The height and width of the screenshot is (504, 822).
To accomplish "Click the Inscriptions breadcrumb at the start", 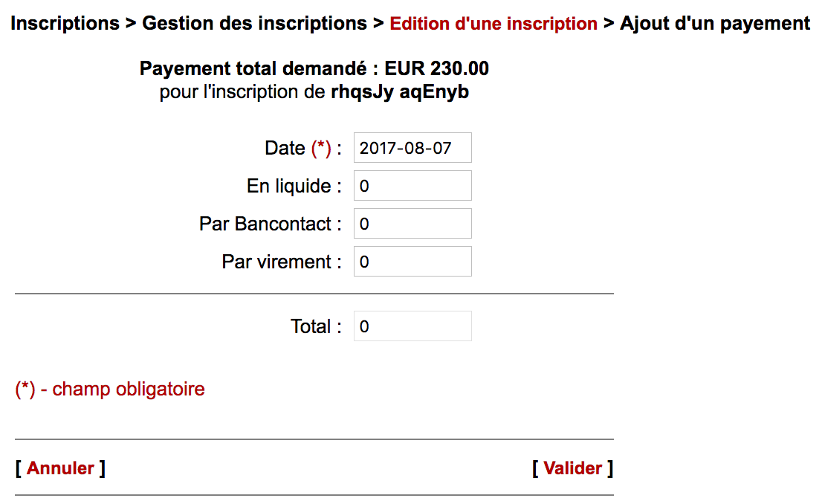I will pyautogui.click(x=65, y=24).
